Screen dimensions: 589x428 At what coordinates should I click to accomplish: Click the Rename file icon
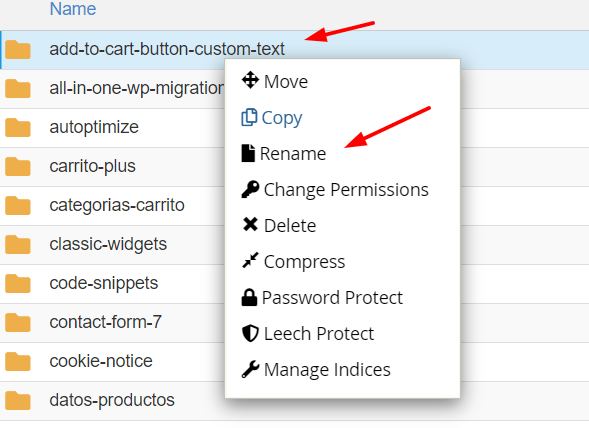[x=248, y=153]
